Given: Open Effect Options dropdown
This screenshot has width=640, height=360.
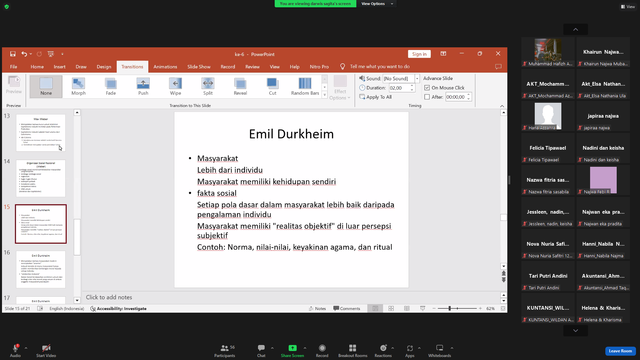Looking at the screenshot, I should (340, 87).
